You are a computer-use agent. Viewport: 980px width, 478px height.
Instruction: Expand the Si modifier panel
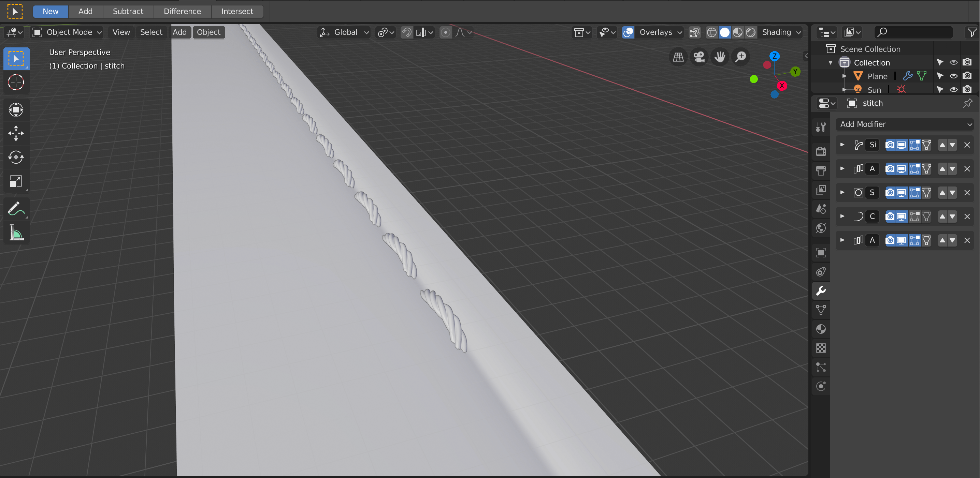point(842,145)
